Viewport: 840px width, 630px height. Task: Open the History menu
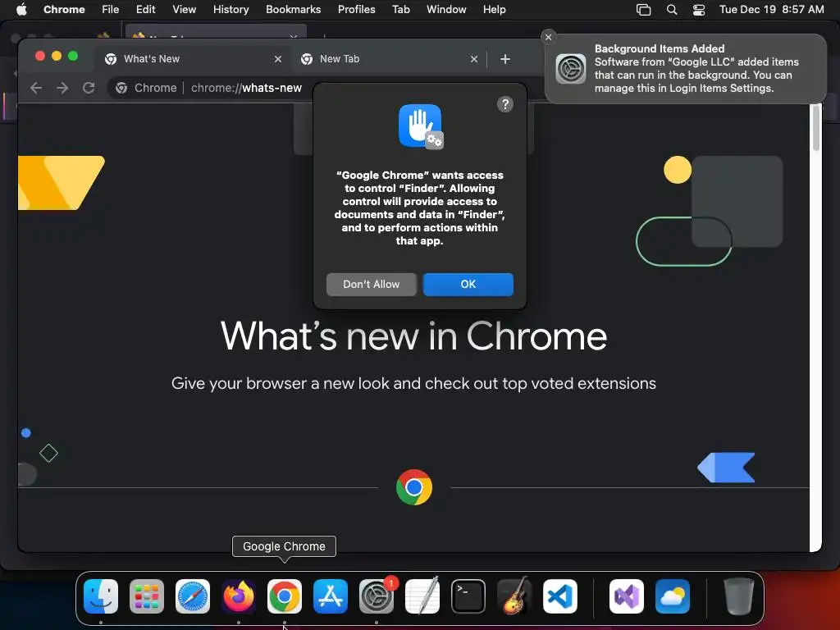click(231, 10)
